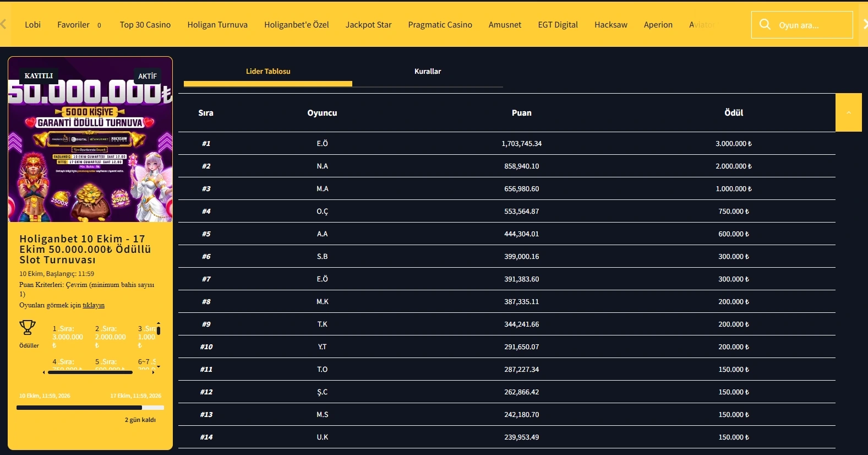This screenshot has width=868, height=455.
Task: Click the search magnifier icon
Action: [765, 24]
